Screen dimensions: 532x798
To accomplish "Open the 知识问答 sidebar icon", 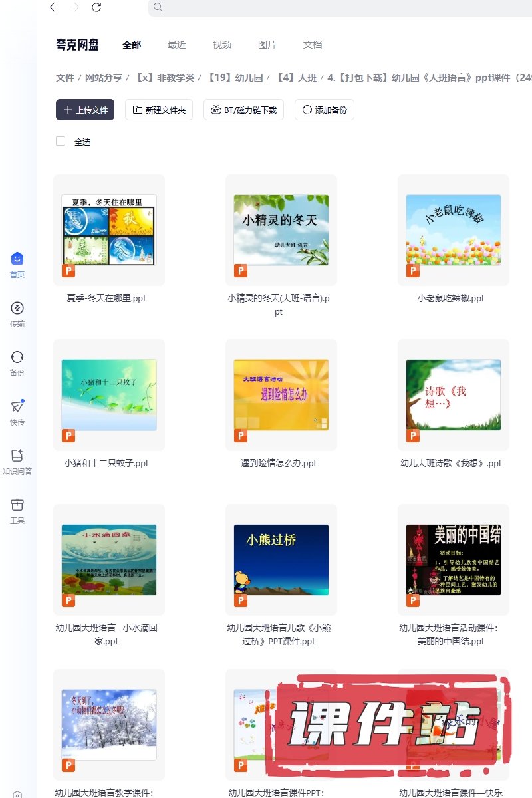I will [17, 456].
